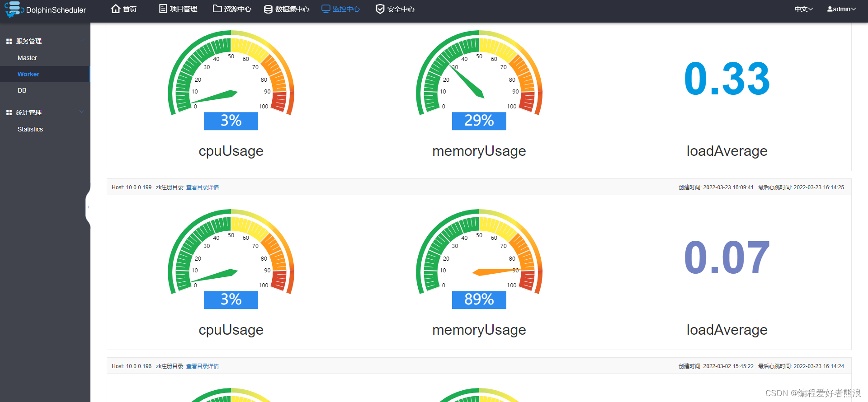Open the 中文 language dropdown
The width and height of the screenshot is (868, 402).
pos(804,9)
